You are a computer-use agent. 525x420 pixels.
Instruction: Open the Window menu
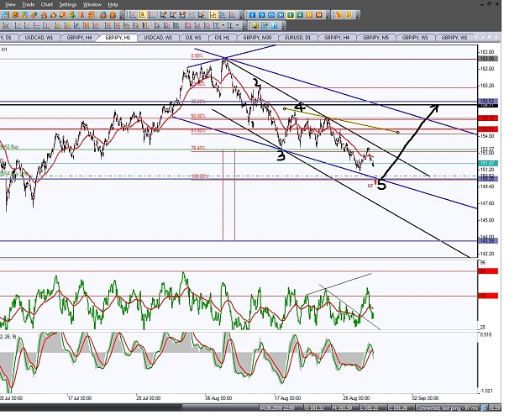pos(92,4)
